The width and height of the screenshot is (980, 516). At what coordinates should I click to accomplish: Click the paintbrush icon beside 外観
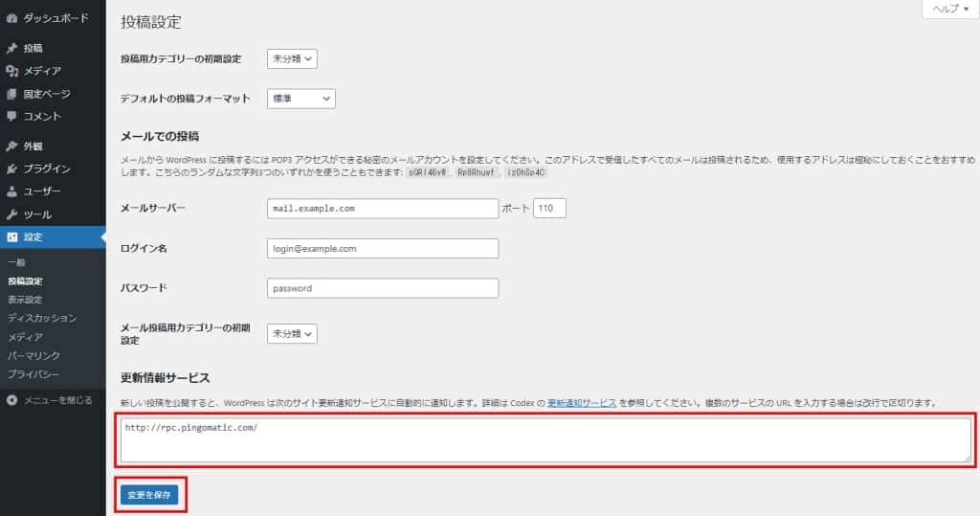point(11,146)
